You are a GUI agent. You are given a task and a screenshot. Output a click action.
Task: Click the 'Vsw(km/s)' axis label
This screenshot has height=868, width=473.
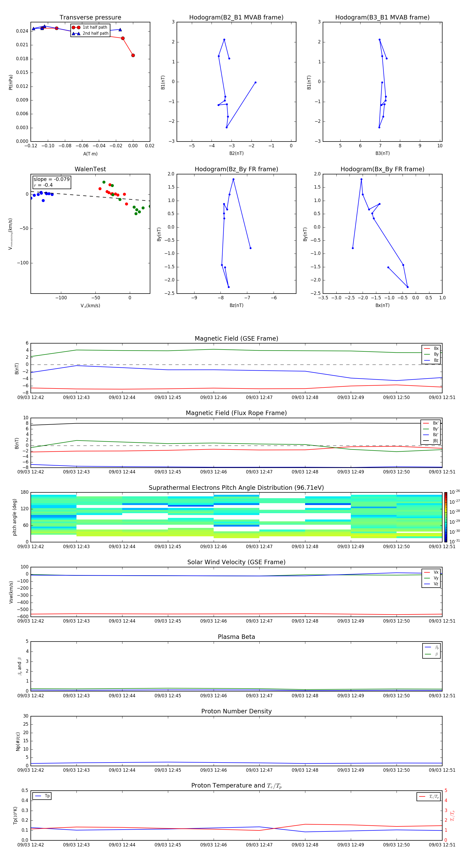(11, 592)
